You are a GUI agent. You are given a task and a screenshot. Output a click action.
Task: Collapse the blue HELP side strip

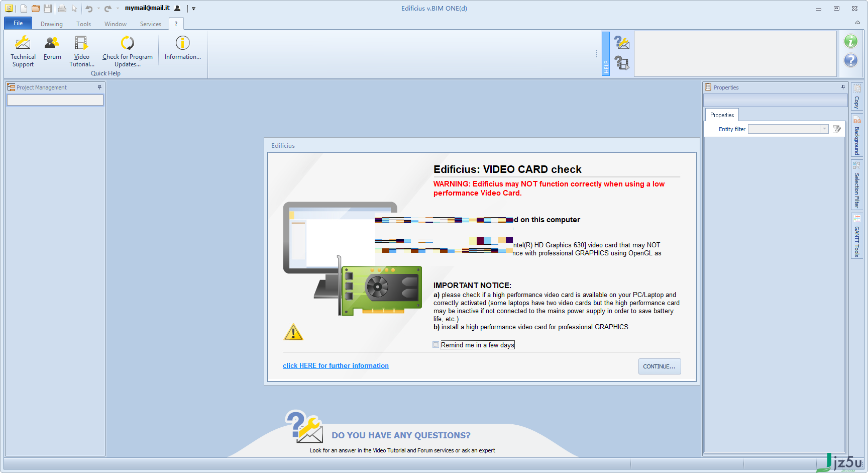click(x=606, y=54)
